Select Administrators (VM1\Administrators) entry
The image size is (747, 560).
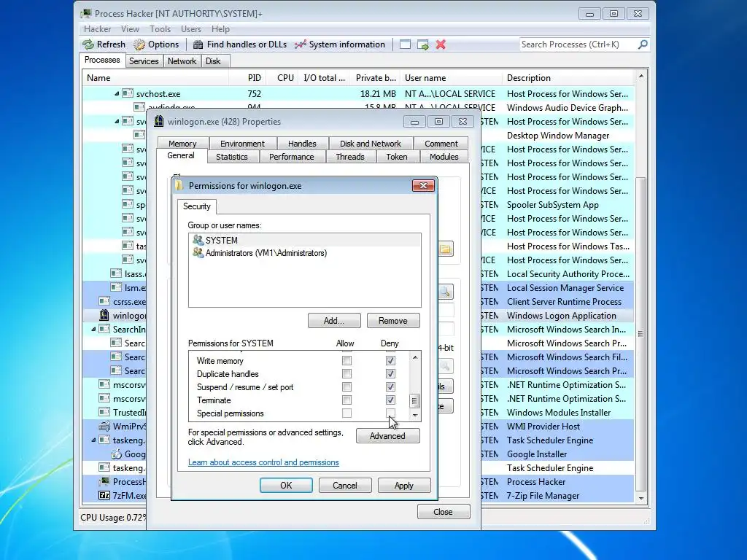pos(304,253)
